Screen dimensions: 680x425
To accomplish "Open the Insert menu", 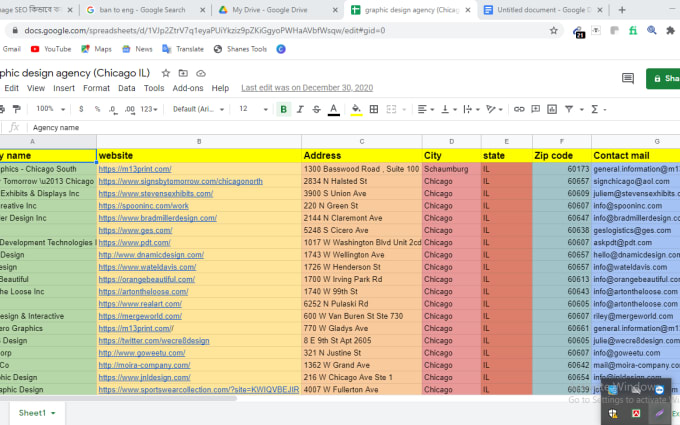I will [x=64, y=88].
